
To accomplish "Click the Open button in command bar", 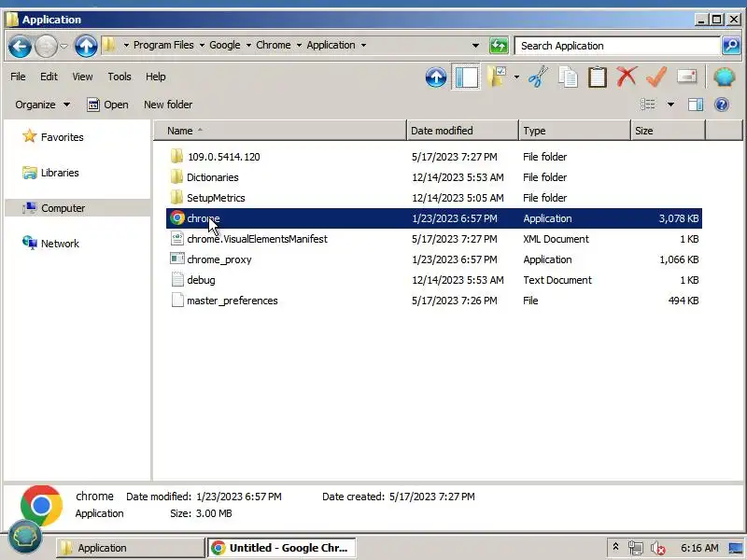I will click(x=107, y=105).
